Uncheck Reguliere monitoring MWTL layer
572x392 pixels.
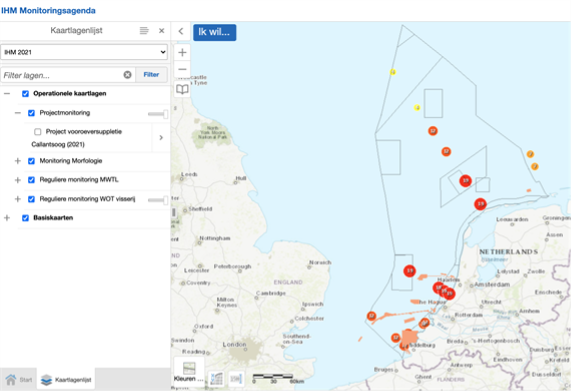tap(31, 180)
